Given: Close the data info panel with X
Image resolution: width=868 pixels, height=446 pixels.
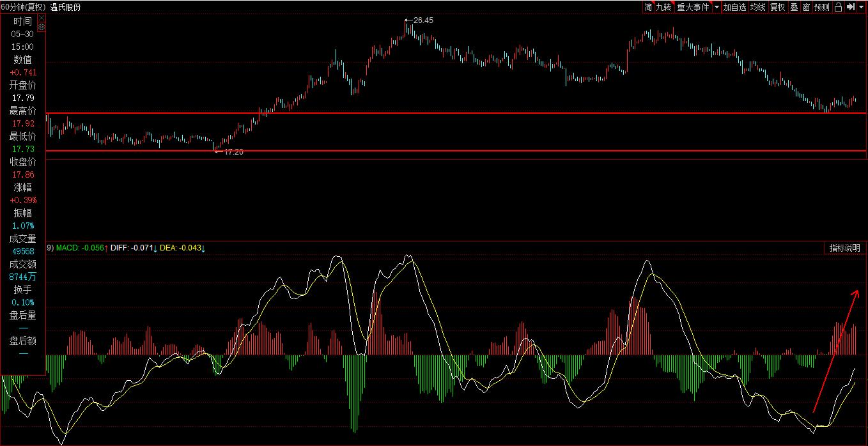Looking at the screenshot, I should pyautogui.click(x=42, y=18).
